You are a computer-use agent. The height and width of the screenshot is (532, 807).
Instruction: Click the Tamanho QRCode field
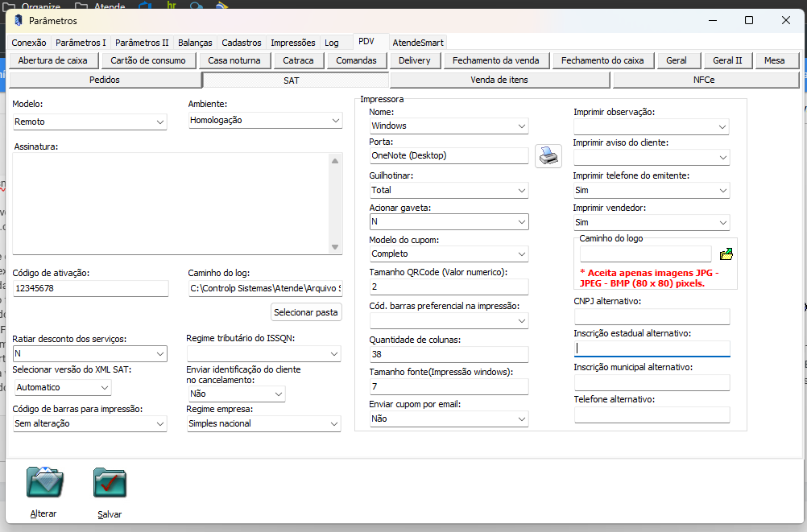point(449,287)
